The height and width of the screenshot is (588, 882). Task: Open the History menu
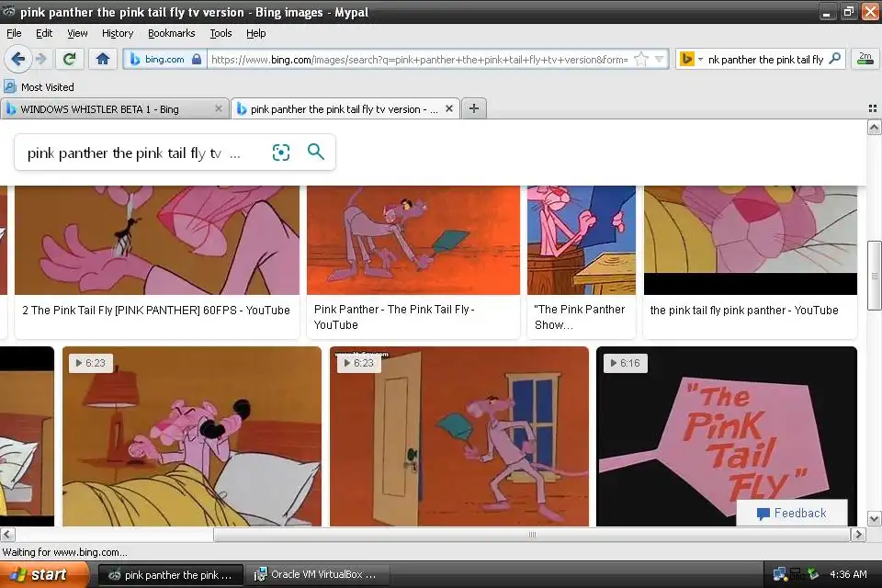click(118, 33)
